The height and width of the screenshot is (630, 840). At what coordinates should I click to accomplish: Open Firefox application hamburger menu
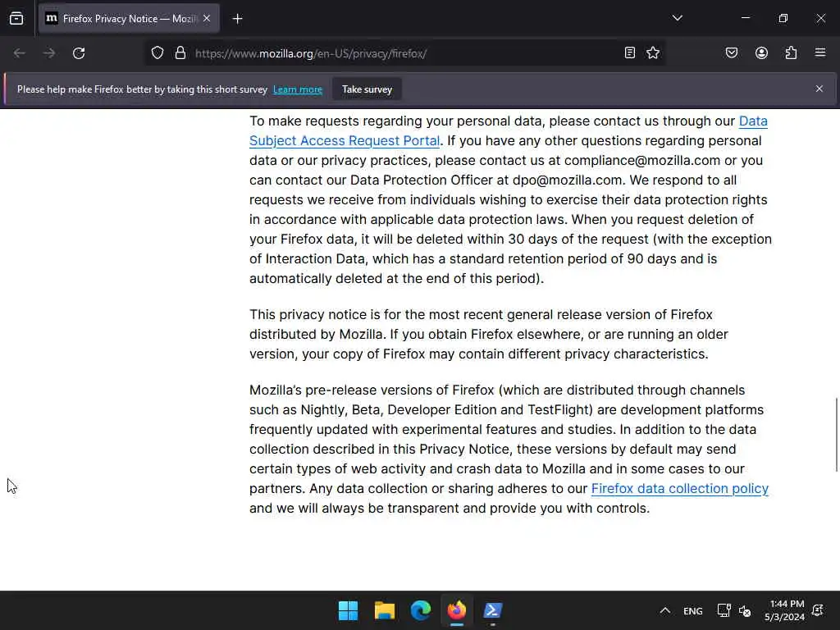click(x=820, y=52)
